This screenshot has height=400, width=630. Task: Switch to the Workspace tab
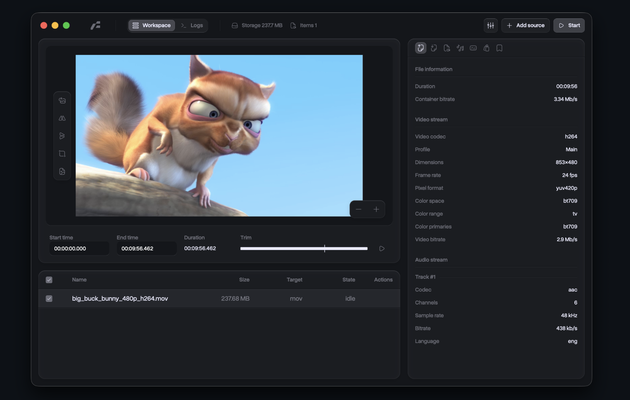click(152, 25)
